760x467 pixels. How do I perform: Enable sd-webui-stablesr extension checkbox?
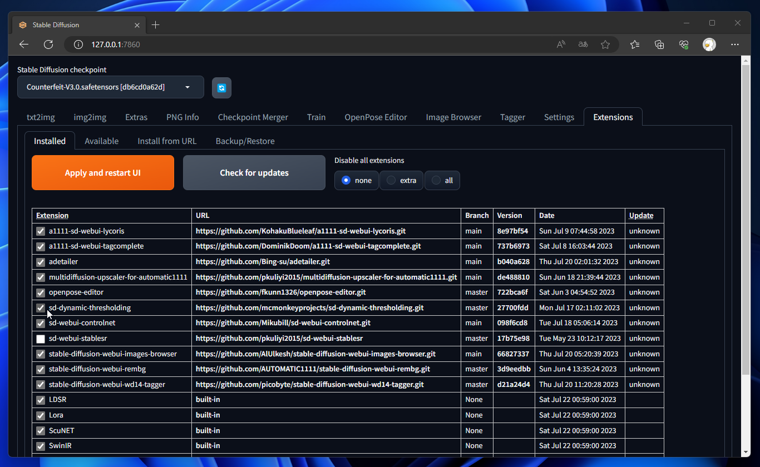pos(41,338)
